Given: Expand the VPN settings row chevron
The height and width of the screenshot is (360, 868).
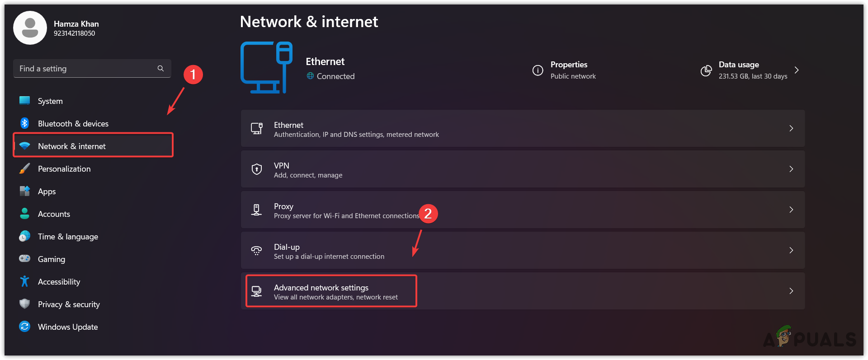Looking at the screenshot, I should click(791, 168).
